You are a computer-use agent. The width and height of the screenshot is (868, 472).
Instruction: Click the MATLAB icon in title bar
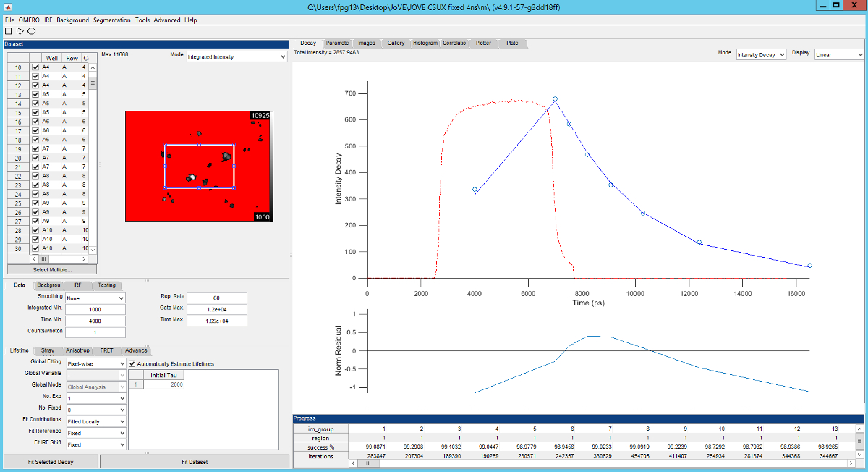(7, 7)
